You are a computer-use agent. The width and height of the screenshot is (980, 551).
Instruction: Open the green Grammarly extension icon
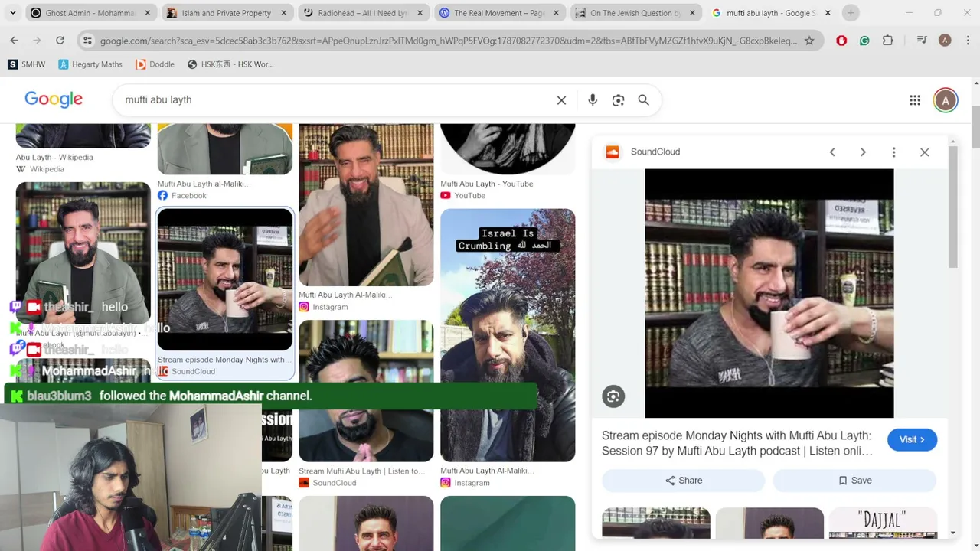(864, 41)
